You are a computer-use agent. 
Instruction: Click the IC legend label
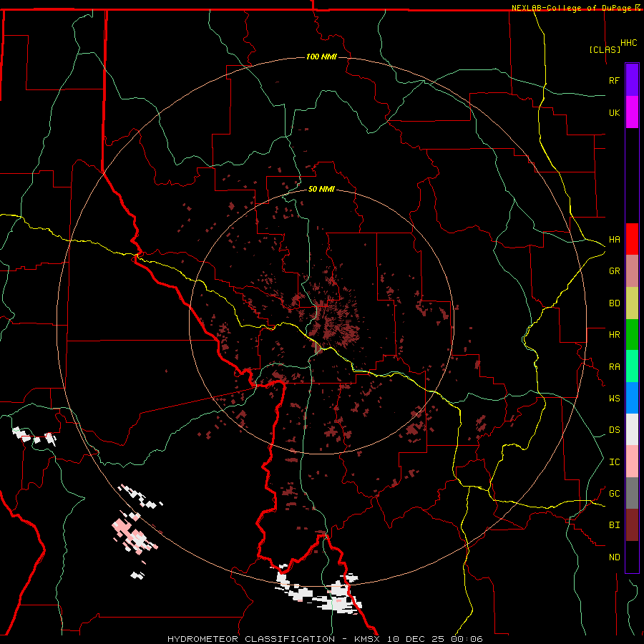point(614,462)
